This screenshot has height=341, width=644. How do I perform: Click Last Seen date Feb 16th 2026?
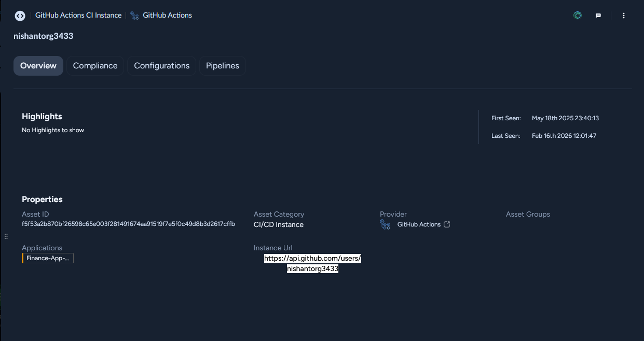[x=564, y=136]
